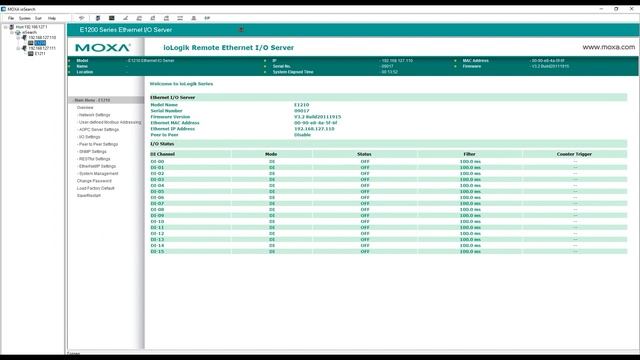Click the Status column header
This screenshot has width=640, height=360.
click(364, 154)
